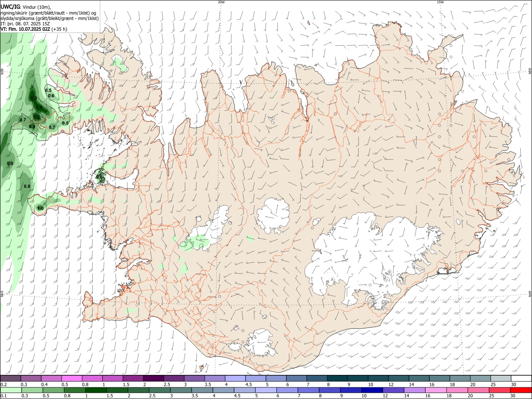
Task: Select the purple 1.5 snow legend swatch
Action: coord(133,378)
